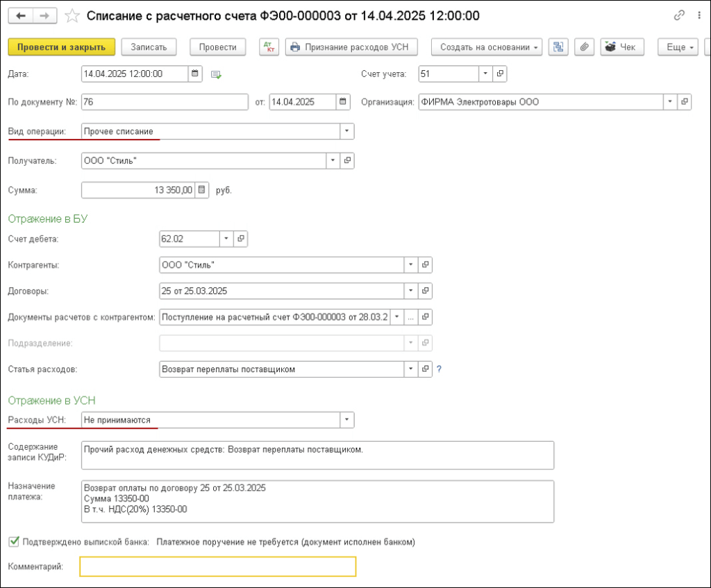Copy link to document icon
The image size is (711, 588).
coord(679,15)
